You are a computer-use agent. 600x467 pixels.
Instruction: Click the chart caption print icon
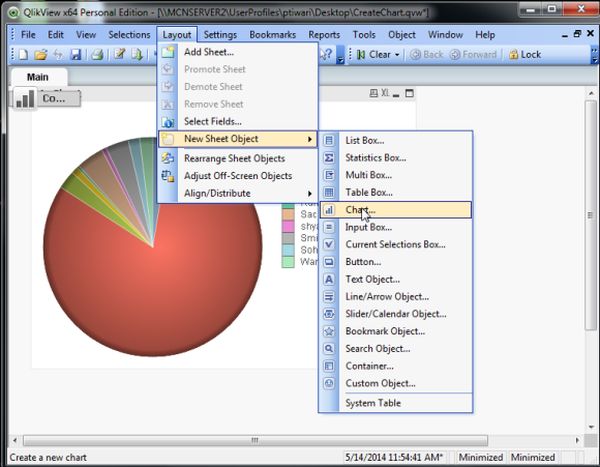pos(373,93)
